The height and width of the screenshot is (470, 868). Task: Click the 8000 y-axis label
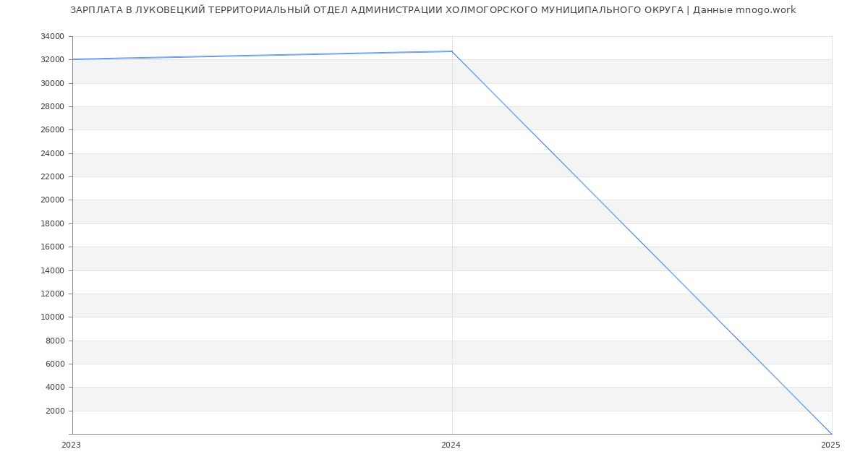coord(55,341)
